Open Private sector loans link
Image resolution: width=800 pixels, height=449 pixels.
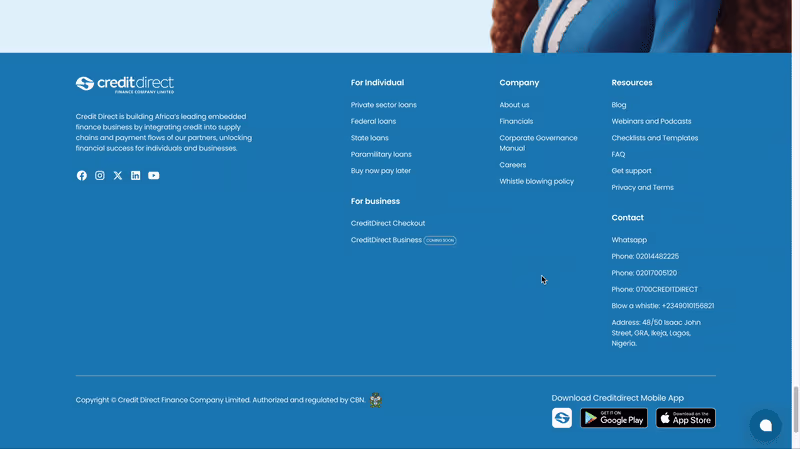coord(384,105)
